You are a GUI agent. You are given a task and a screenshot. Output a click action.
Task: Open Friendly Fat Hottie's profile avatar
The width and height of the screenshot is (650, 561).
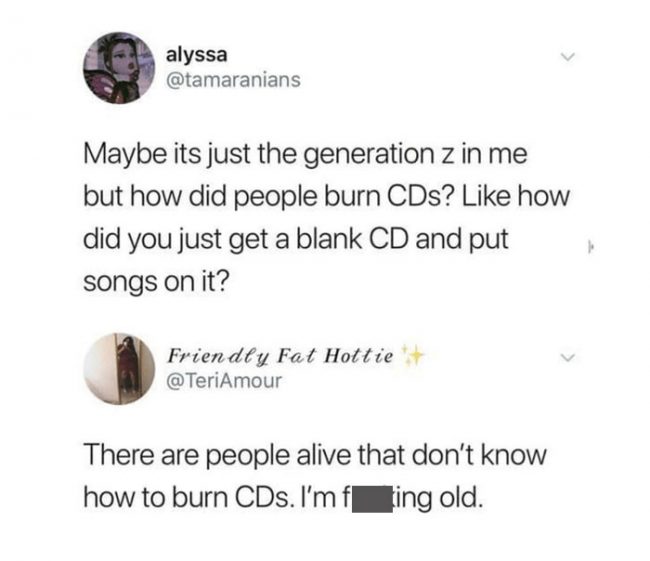[119, 369]
